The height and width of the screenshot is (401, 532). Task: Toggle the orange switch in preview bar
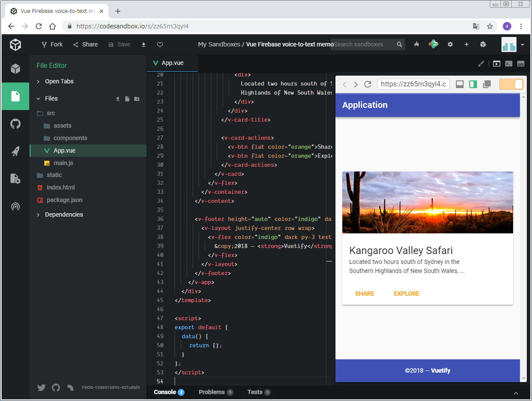[x=511, y=84]
